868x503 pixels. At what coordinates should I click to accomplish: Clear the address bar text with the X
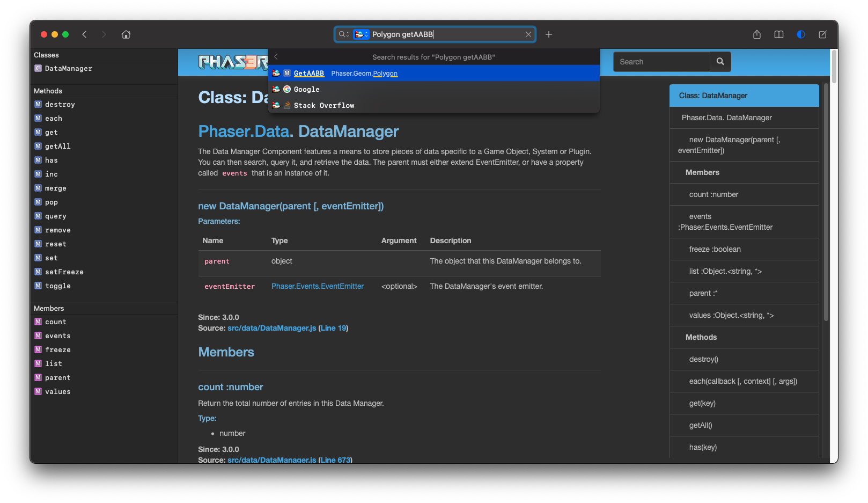pos(528,34)
